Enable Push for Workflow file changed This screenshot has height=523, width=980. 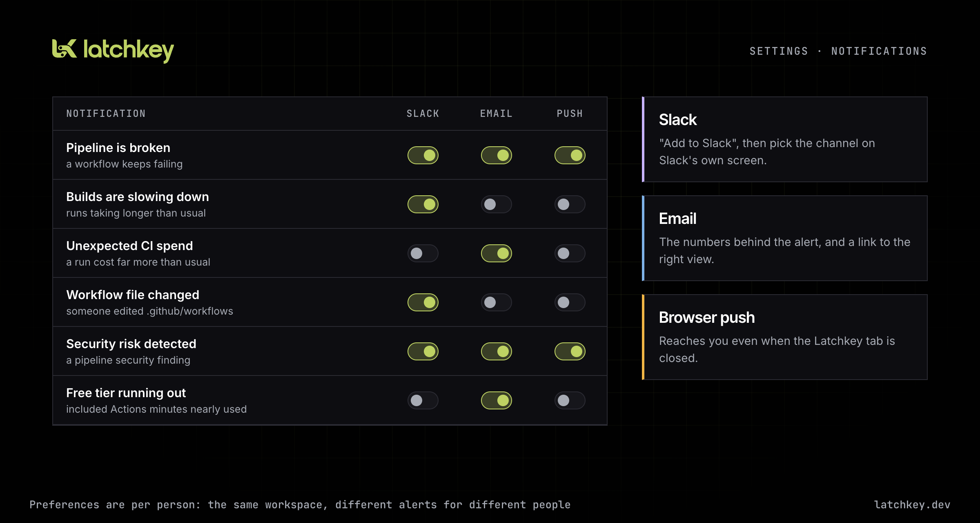[570, 302]
